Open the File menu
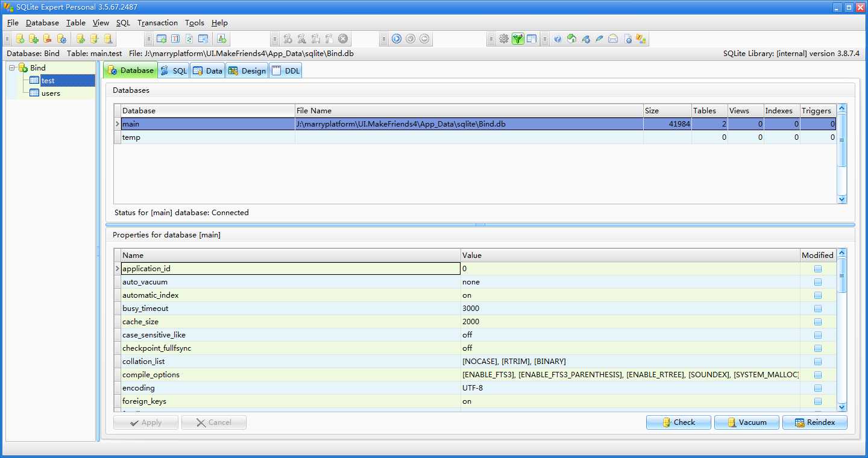 click(13, 23)
